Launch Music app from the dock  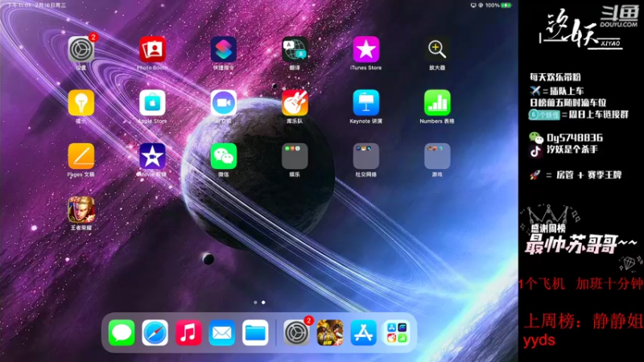point(188,332)
